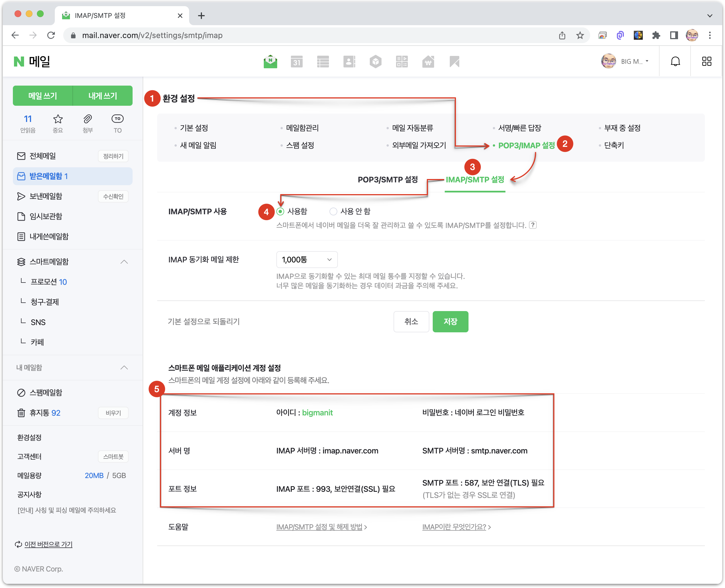
Task: Open the browser extensions puzzle icon
Action: pos(656,35)
